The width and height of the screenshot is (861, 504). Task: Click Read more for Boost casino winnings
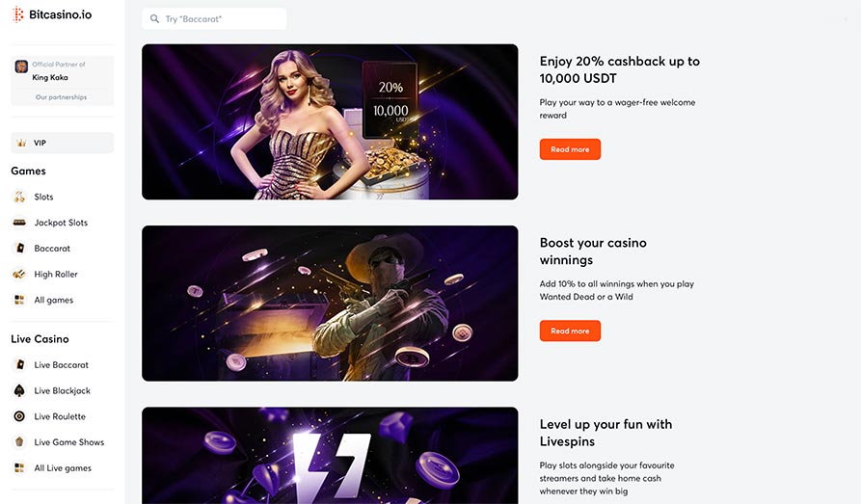click(570, 332)
